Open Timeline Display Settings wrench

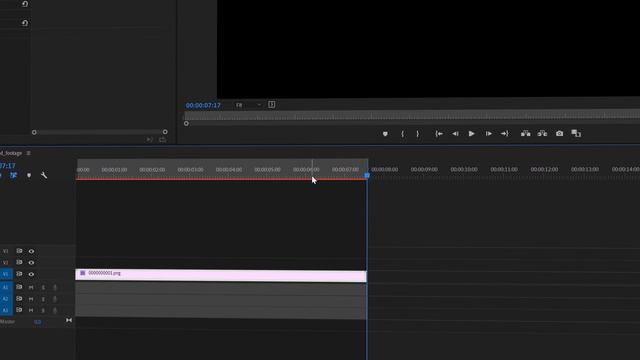[44, 175]
